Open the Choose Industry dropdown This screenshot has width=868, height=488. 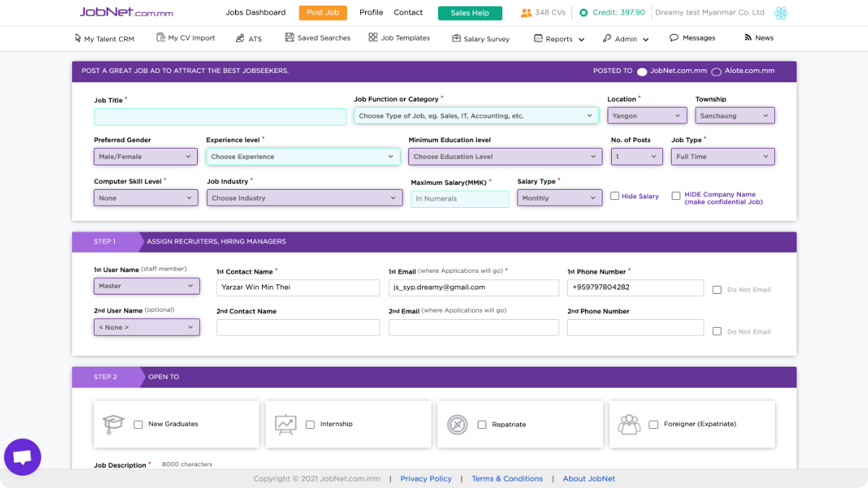[x=304, y=198]
